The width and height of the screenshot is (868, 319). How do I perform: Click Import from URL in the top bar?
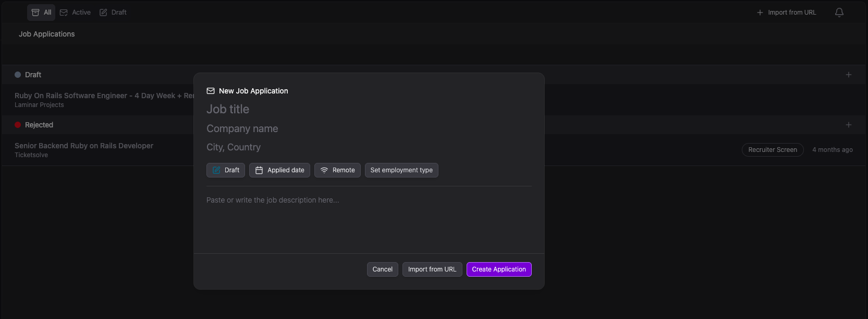click(786, 12)
